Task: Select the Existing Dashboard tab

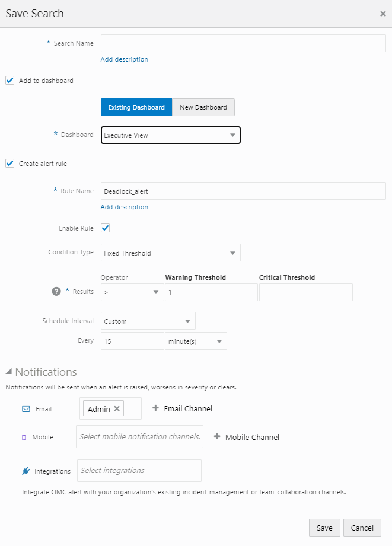Action: (x=136, y=107)
